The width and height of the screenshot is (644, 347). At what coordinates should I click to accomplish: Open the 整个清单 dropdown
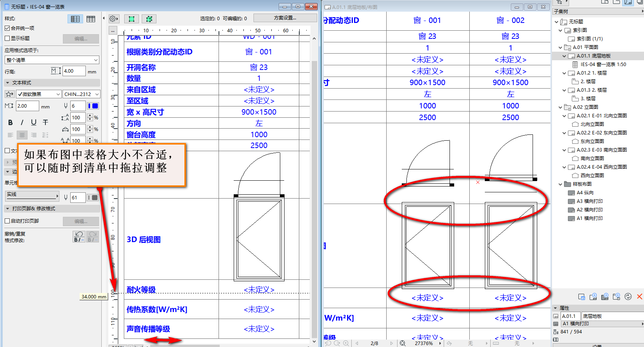click(x=52, y=60)
